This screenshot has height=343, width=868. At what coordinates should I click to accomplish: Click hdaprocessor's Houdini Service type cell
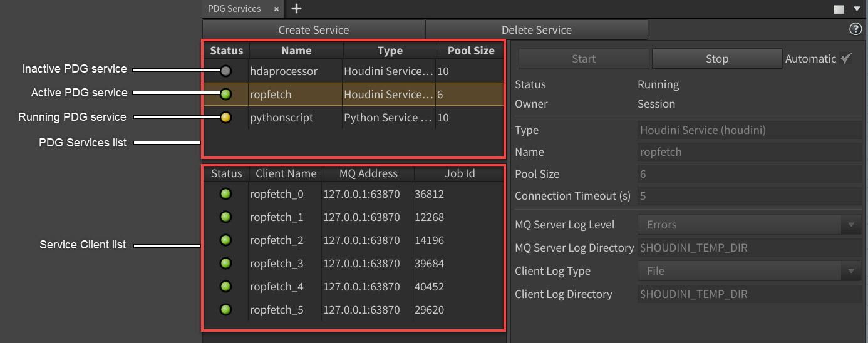click(389, 71)
